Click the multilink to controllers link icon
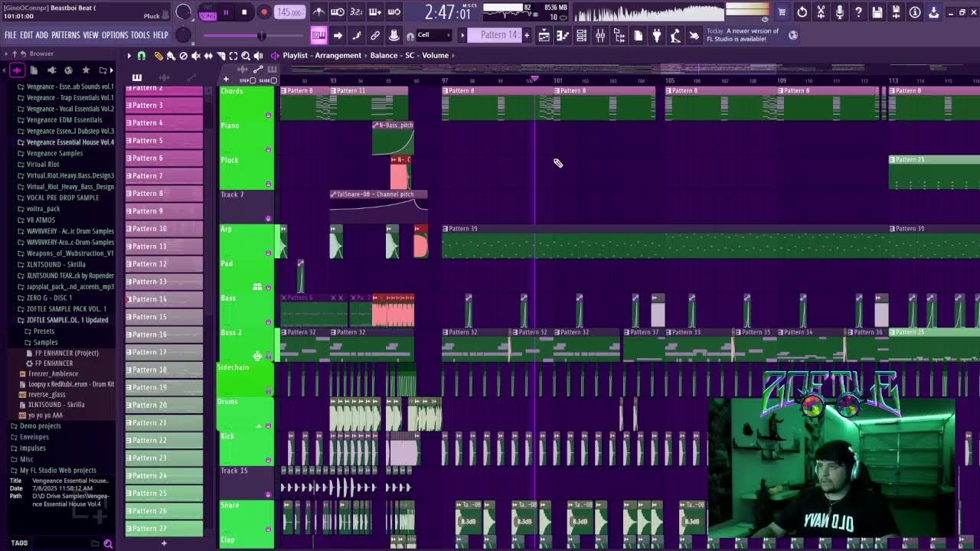The image size is (980, 551). coord(375,35)
